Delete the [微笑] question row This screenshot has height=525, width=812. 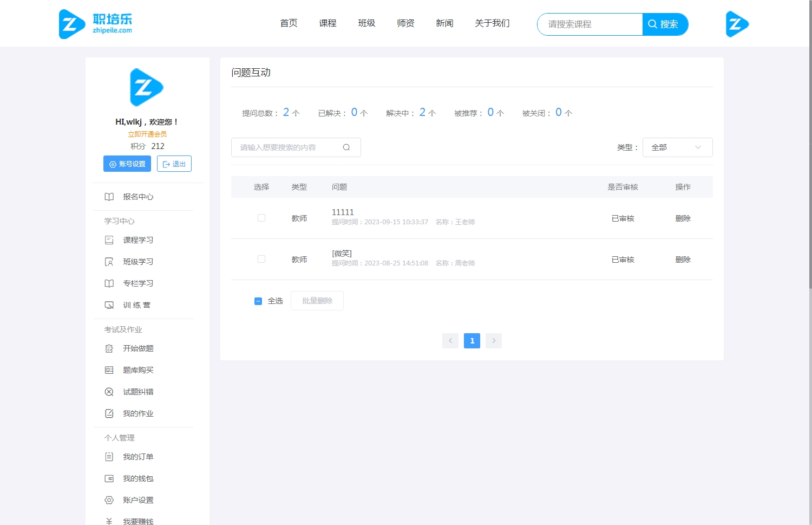(x=683, y=260)
